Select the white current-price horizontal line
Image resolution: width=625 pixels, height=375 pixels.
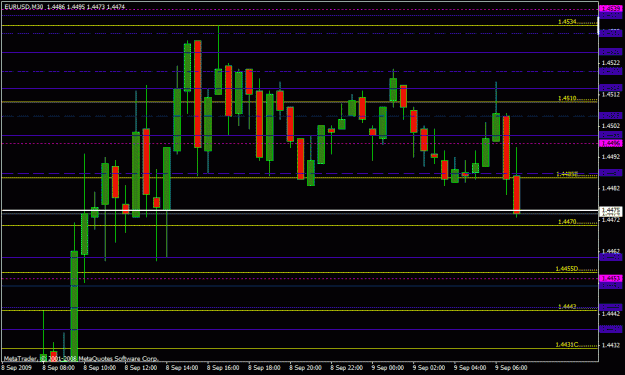tap(300, 210)
